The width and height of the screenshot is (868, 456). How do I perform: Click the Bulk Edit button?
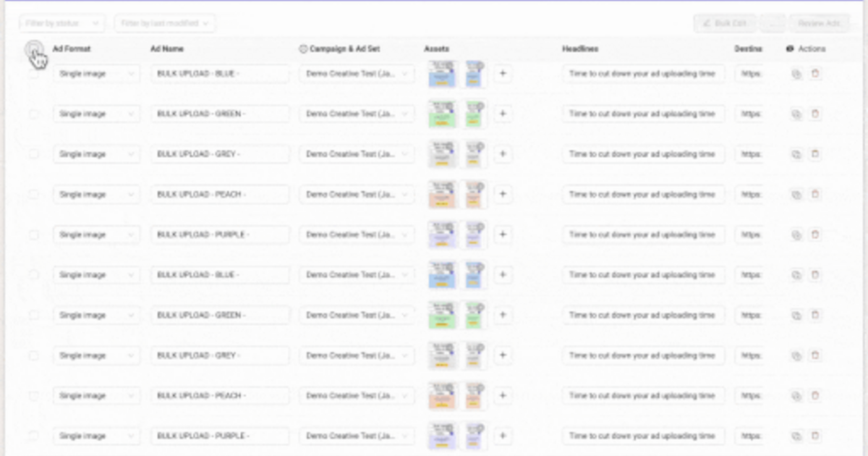[725, 24]
